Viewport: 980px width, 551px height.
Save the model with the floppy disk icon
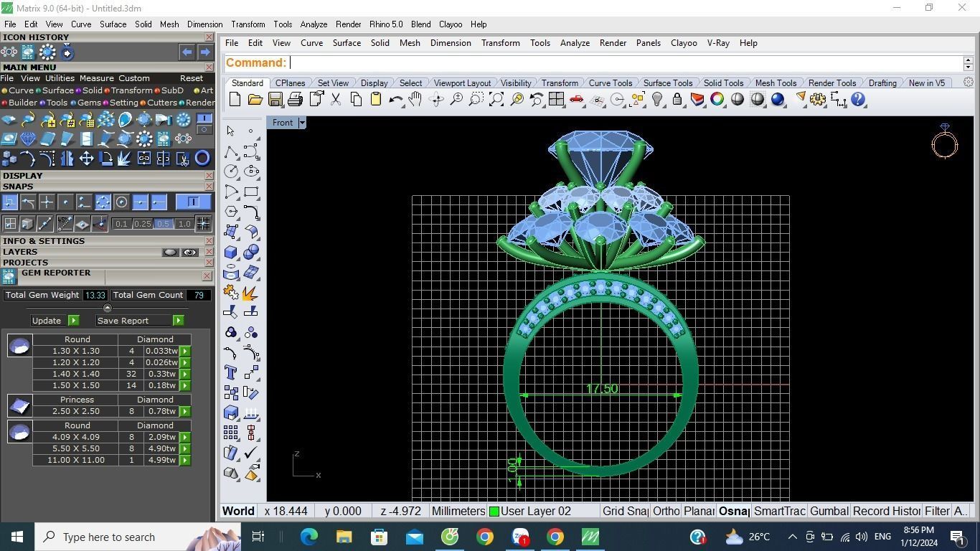click(275, 100)
